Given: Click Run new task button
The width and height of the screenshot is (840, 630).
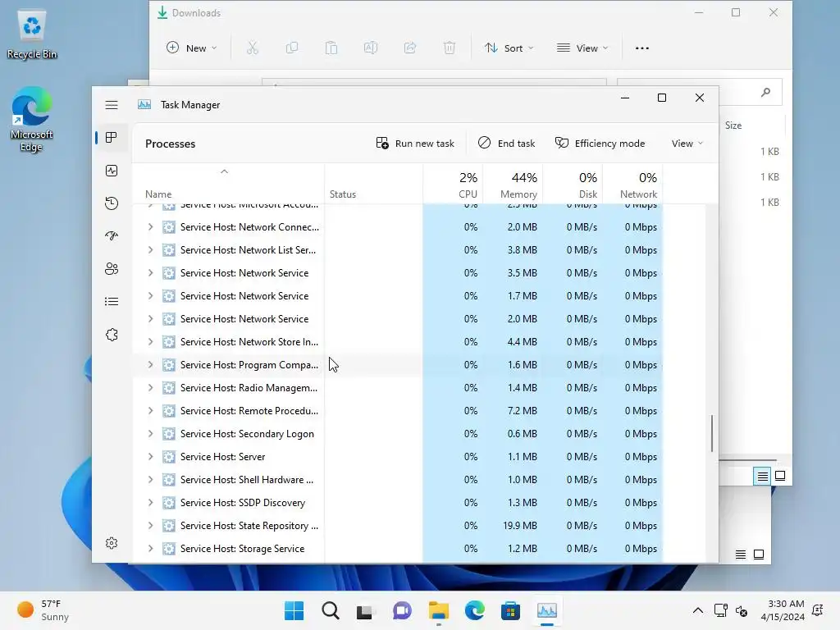Looking at the screenshot, I should coord(415,144).
